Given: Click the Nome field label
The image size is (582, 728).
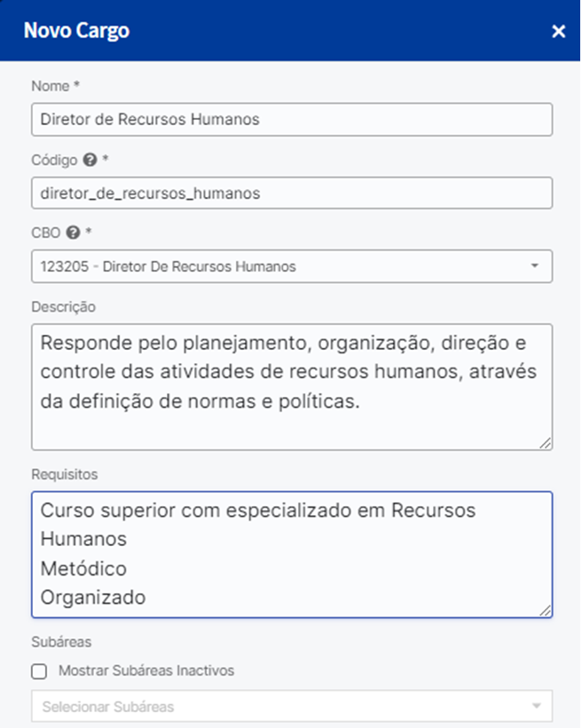Looking at the screenshot, I should (x=51, y=86).
